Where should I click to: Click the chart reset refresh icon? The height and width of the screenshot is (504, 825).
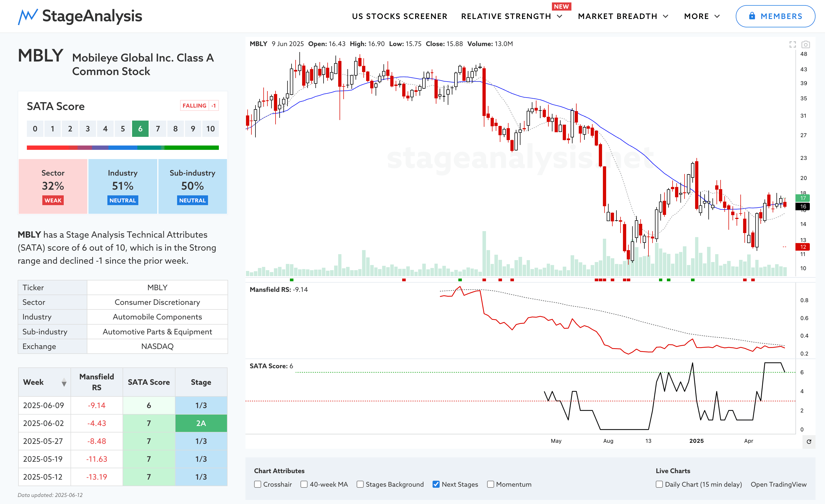click(809, 441)
